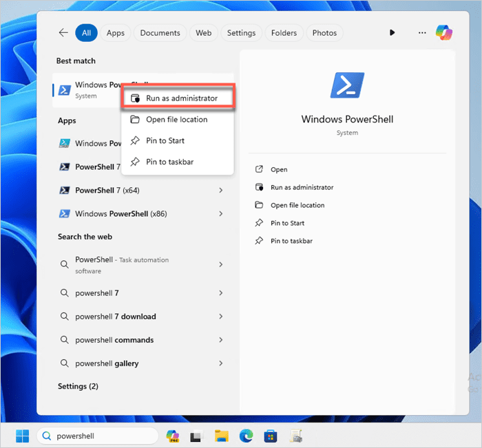
Task: Open Task View from the taskbar
Action: pos(196,436)
